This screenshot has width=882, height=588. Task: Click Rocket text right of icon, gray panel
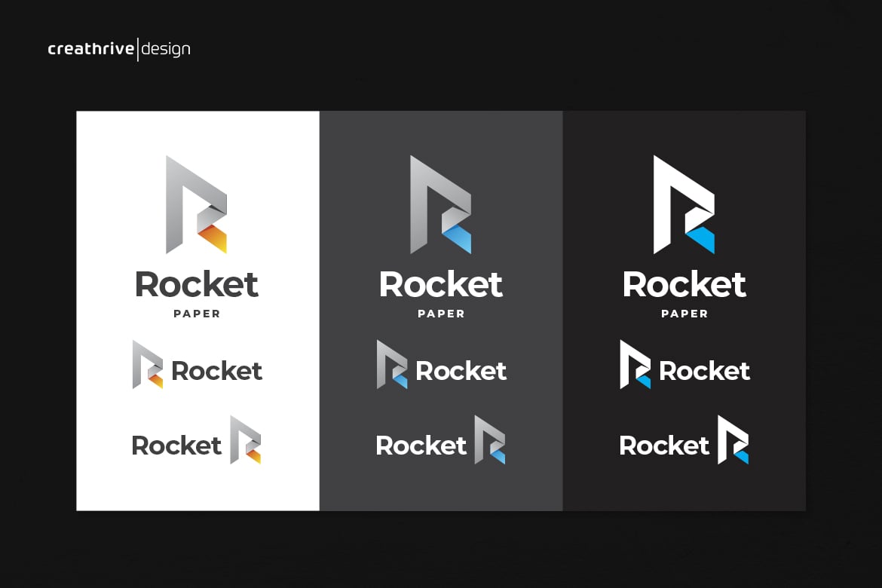(461, 372)
